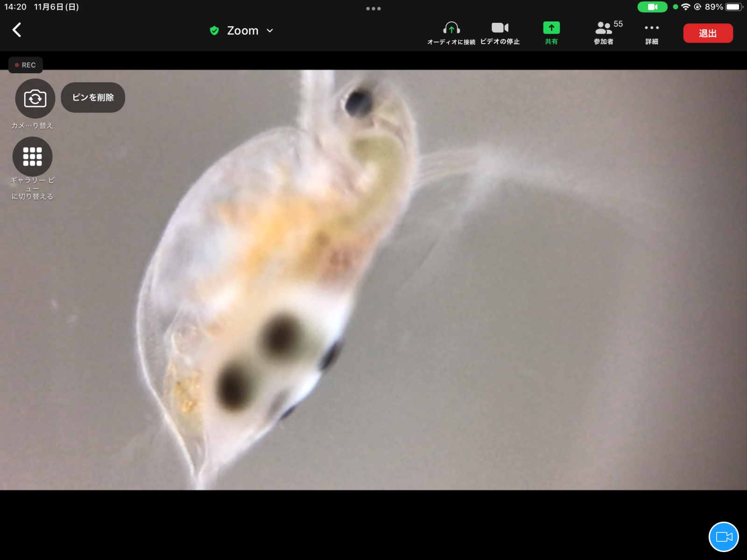Open the 詳細 more options menu
The height and width of the screenshot is (560, 747).
(x=651, y=33)
